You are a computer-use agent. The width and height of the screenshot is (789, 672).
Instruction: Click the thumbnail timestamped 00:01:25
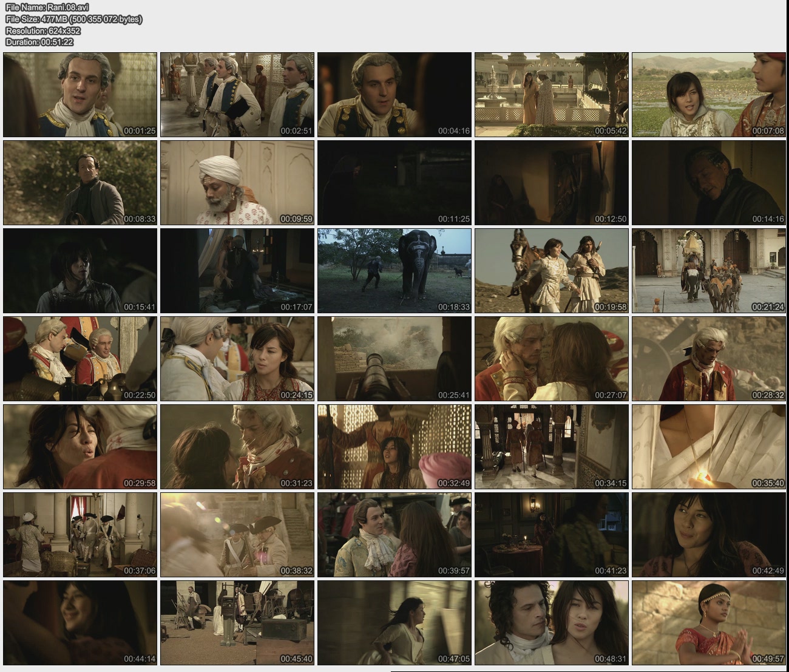point(80,95)
